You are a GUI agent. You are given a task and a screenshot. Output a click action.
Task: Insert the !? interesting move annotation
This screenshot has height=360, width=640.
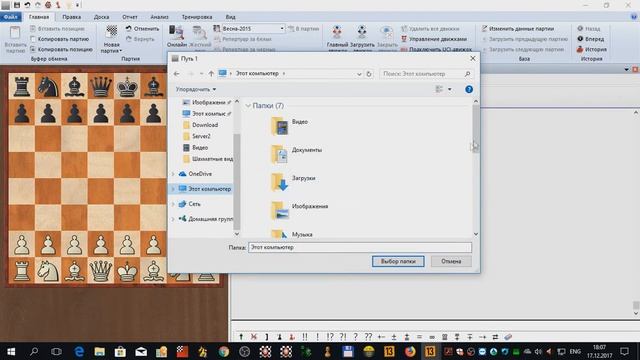click(x=330, y=337)
